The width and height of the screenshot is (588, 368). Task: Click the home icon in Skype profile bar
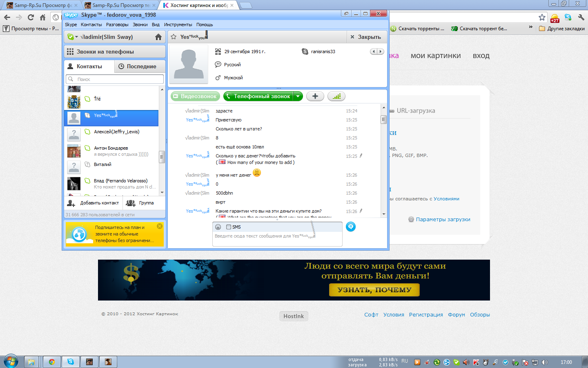coord(158,37)
